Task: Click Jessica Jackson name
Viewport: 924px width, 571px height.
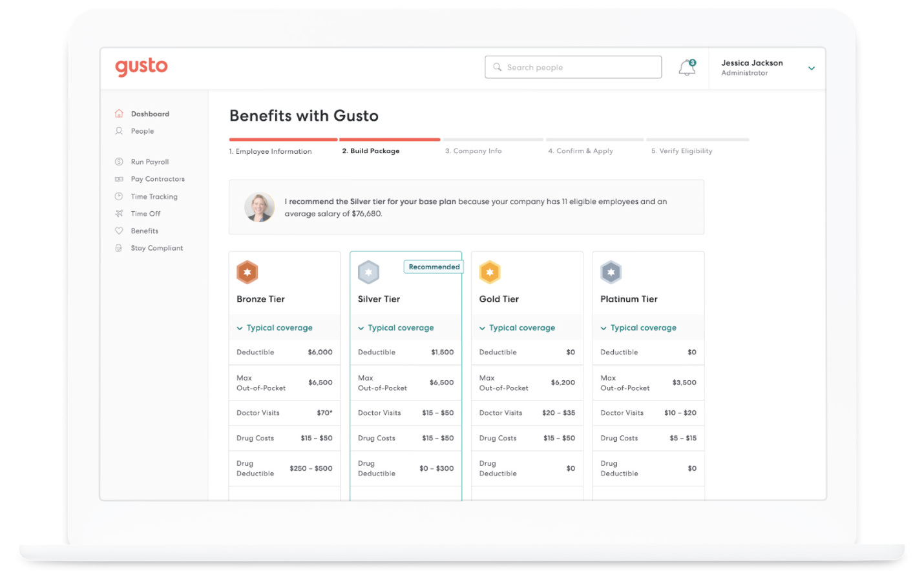Action: coord(752,63)
